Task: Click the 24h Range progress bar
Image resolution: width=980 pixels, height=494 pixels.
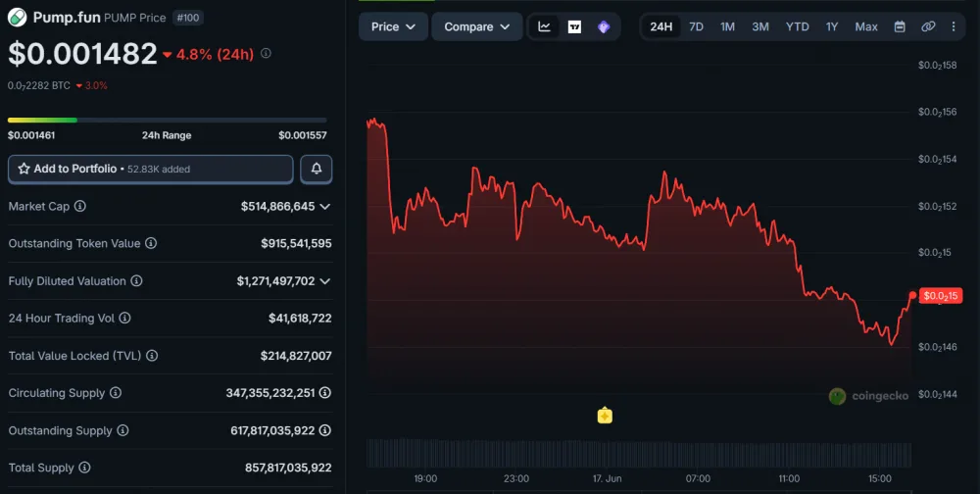Action: [x=167, y=120]
